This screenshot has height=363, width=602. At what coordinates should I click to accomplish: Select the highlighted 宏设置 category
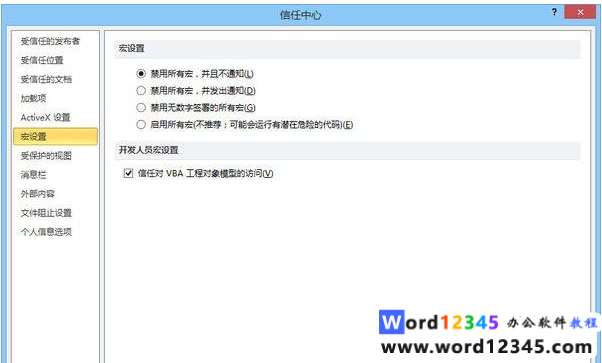55,136
